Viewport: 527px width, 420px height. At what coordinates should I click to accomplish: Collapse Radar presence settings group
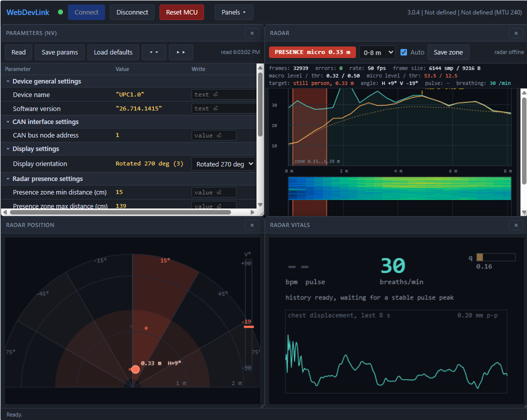(7, 179)
